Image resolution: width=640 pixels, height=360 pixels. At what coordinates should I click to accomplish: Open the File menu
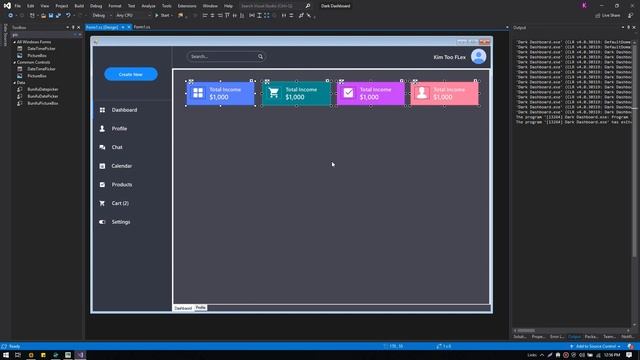(x=18, y=6)
